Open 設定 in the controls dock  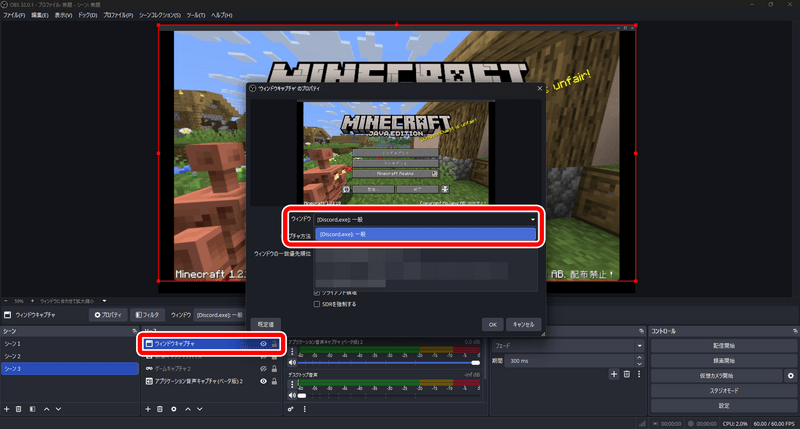(723, 406)
